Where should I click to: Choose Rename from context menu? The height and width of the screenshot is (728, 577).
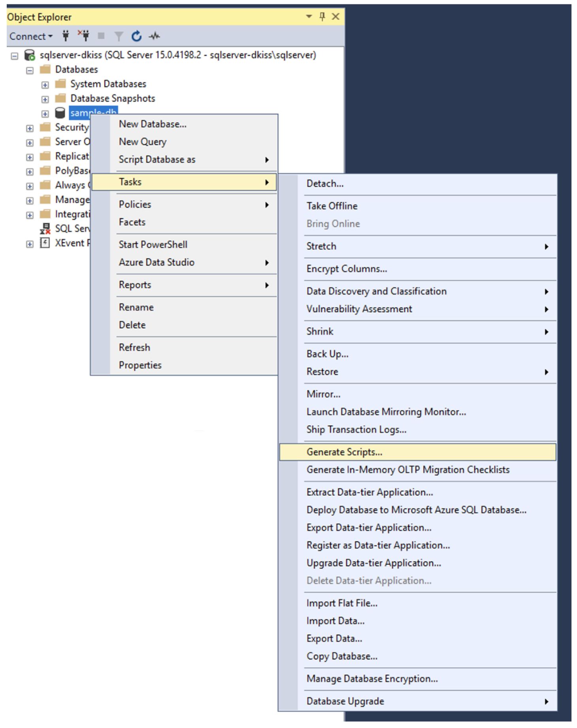tap(184, 307)
